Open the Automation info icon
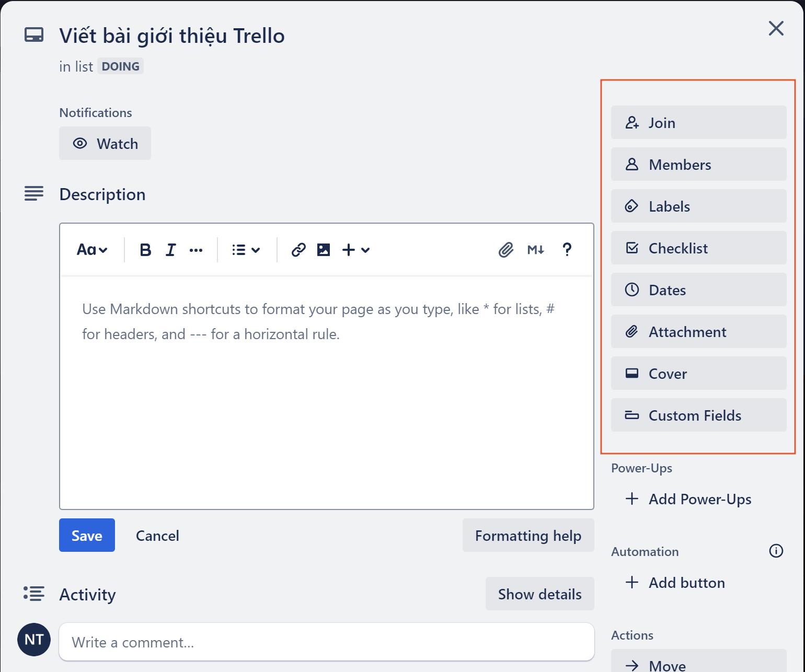This screenshot has width=805, height=672. tap(776, 551)
